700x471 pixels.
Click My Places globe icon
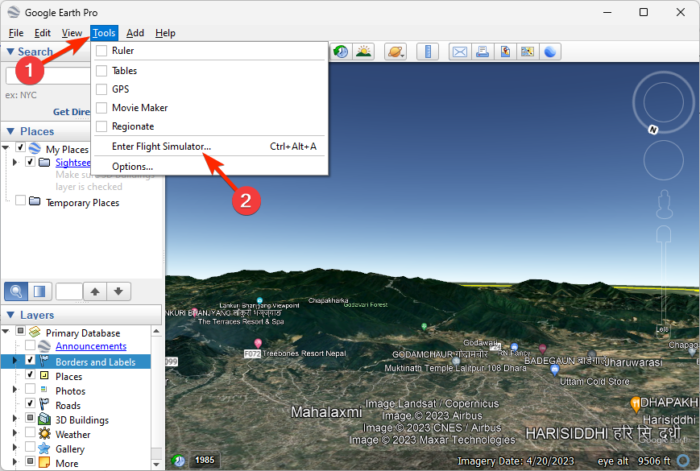[34, 148]
